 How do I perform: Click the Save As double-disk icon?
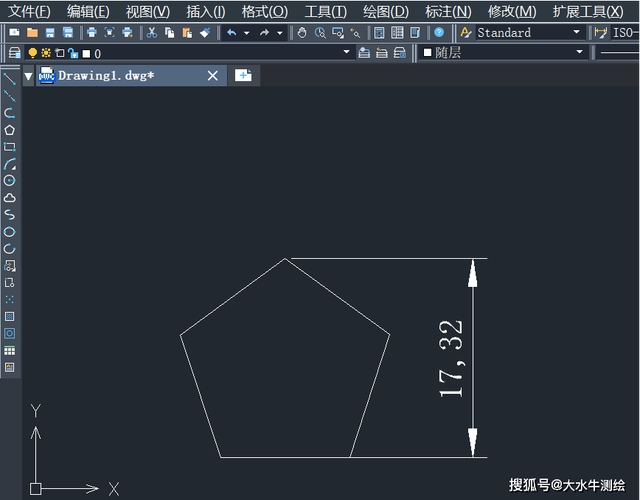pos(68,32)
